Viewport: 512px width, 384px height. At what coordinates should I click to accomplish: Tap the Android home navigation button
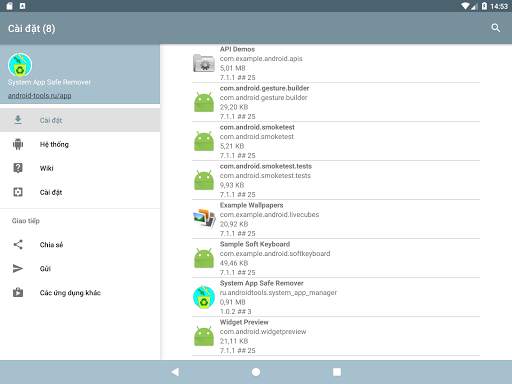pyautogui.click(x=256, y=372)
